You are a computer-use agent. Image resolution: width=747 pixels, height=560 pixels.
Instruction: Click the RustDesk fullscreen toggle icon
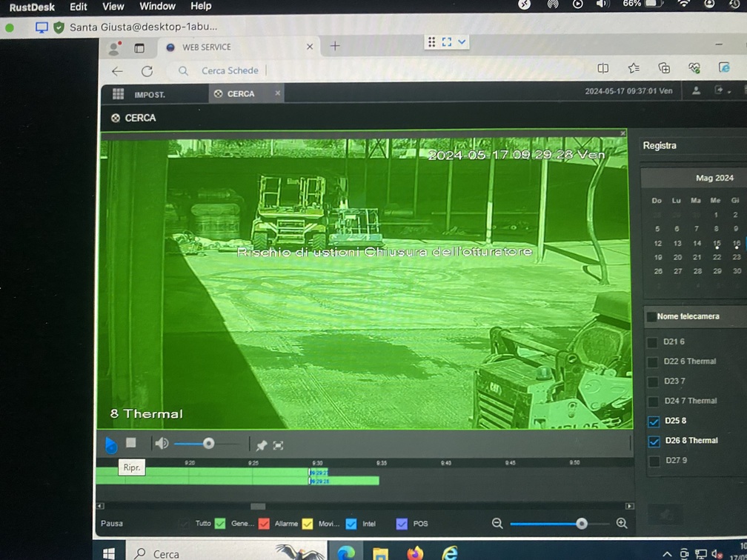pyautogui.click(x=446, y=42)
